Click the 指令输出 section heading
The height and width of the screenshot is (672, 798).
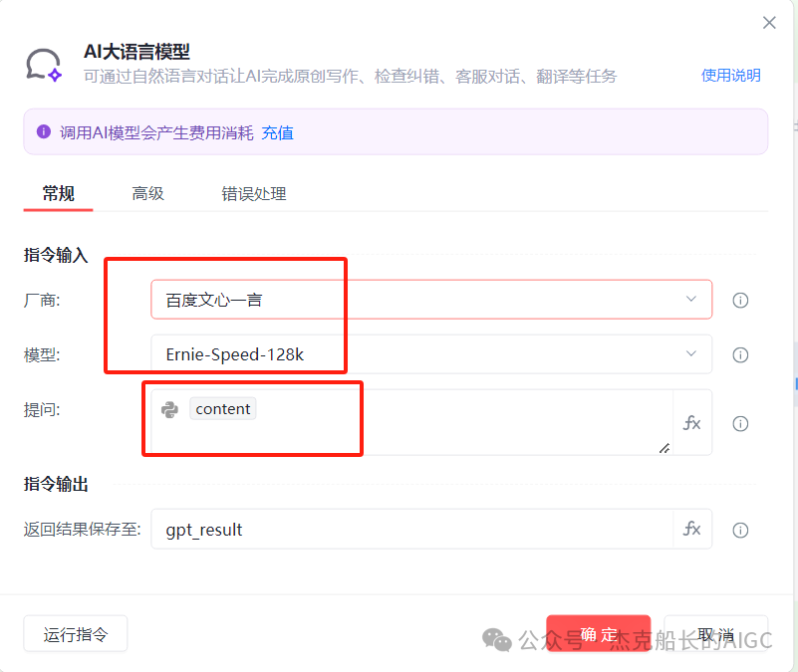tap(56, 484)
